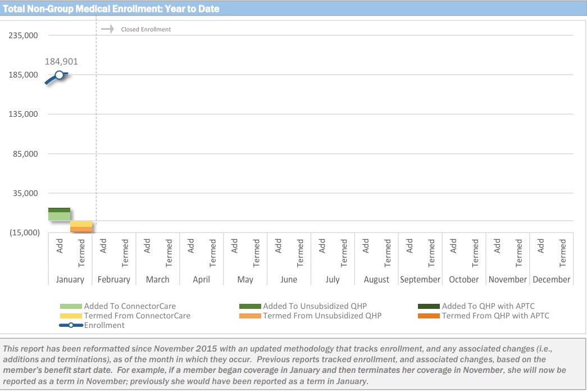The width and height of the screenshot is (587, 392).
Task: Click the Added To Unsubsidized QHP legend swatch
Action: [x=250, y=307]
